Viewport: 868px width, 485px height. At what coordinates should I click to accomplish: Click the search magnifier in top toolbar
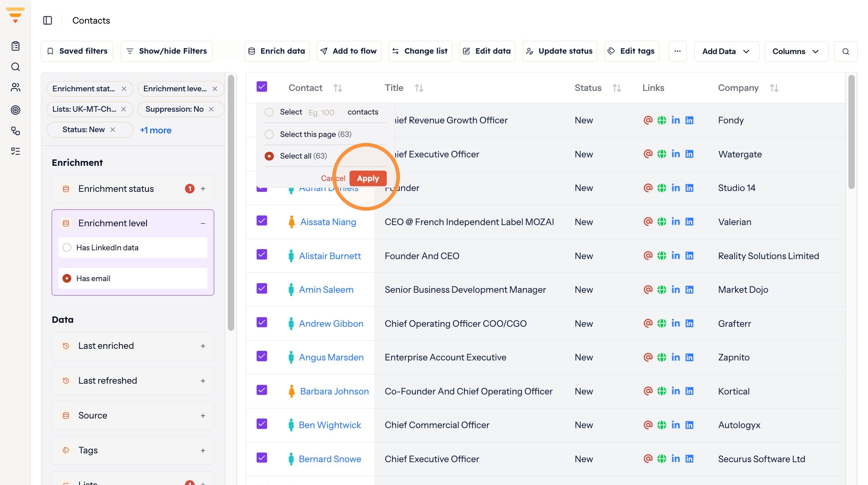(846, 51)
